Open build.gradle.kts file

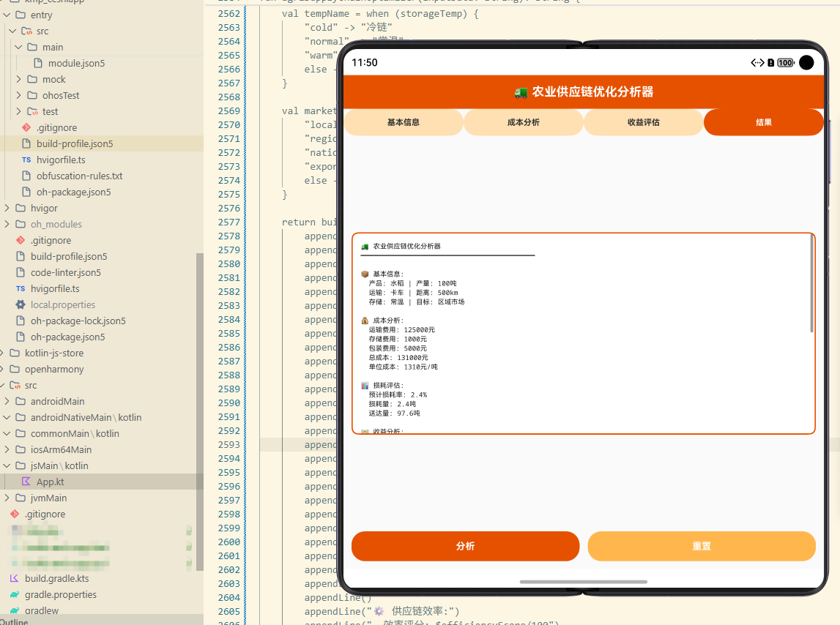tap(57, 578)
